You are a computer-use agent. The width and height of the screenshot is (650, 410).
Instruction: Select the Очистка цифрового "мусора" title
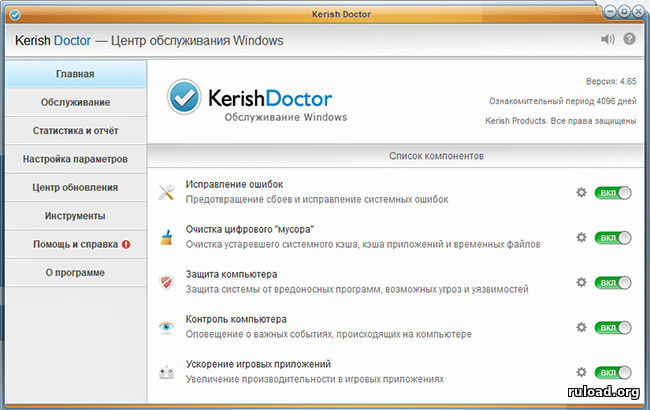pos(250,229)
